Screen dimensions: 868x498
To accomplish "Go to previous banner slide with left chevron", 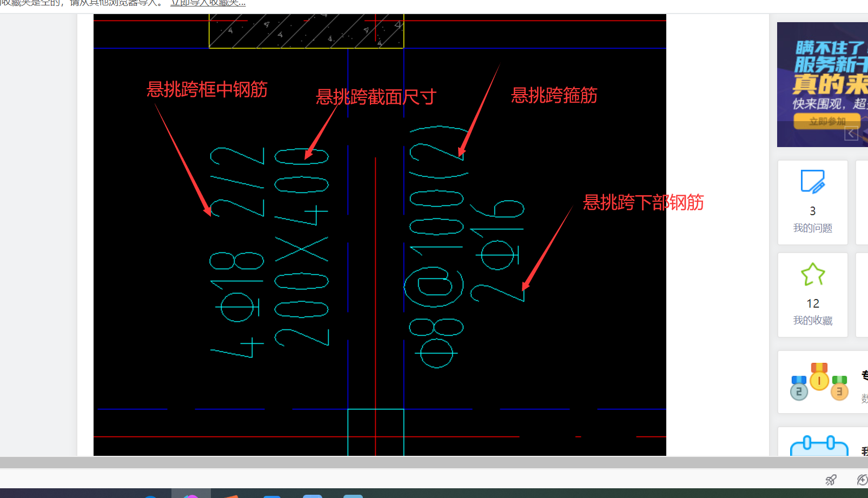I will (851, 133).
